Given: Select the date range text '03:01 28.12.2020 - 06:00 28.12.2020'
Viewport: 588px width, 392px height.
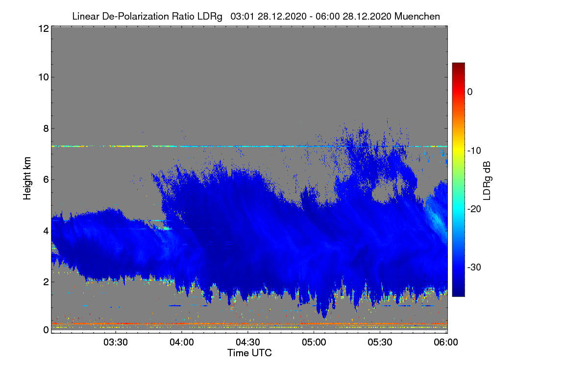Looking at the screenshot, I should tap(311, 17).
